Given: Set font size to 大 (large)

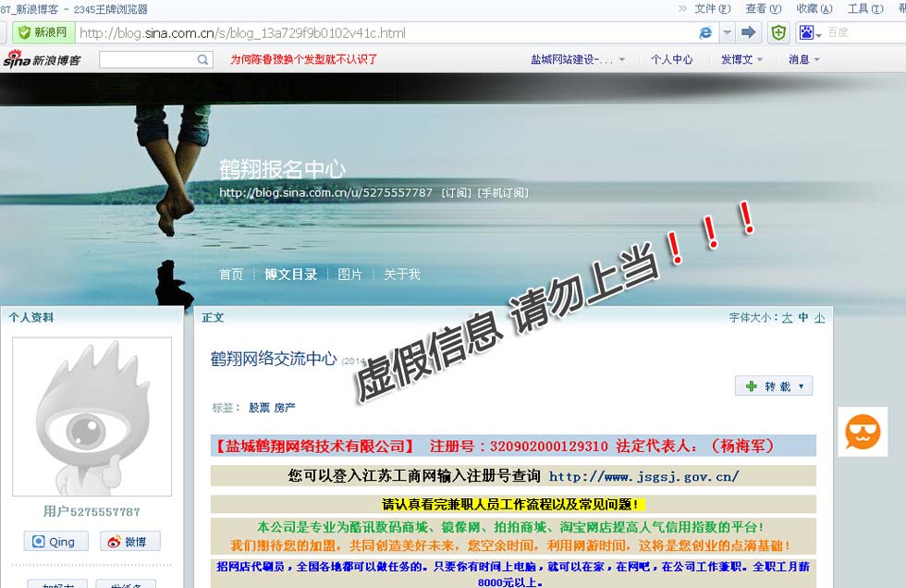Looking at the screenshot, I should [x=787, y=317].
